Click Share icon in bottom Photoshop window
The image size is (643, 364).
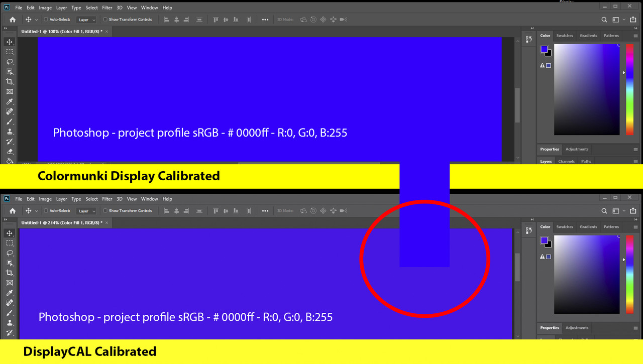[633, 211]
